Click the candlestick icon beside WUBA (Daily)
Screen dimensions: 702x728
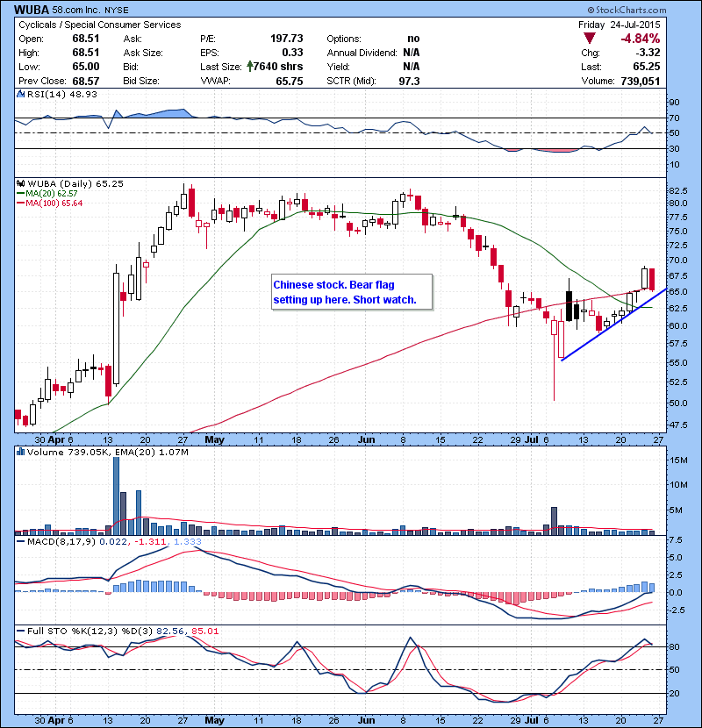click(20, 184)
